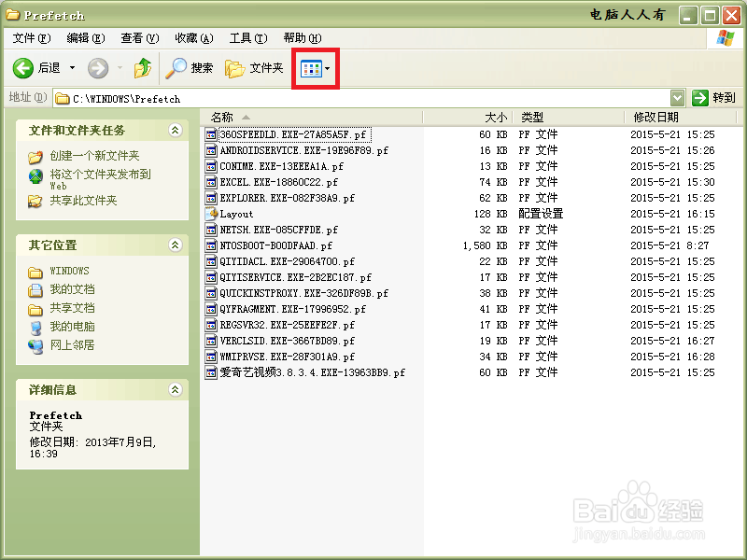Open the 我的文档 link
The width and height of the screenshot is (747, 560).
click(73, 289)
